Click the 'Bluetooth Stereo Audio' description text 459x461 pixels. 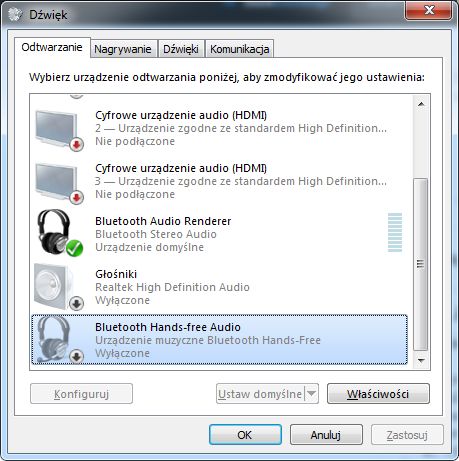click(156, 234)
